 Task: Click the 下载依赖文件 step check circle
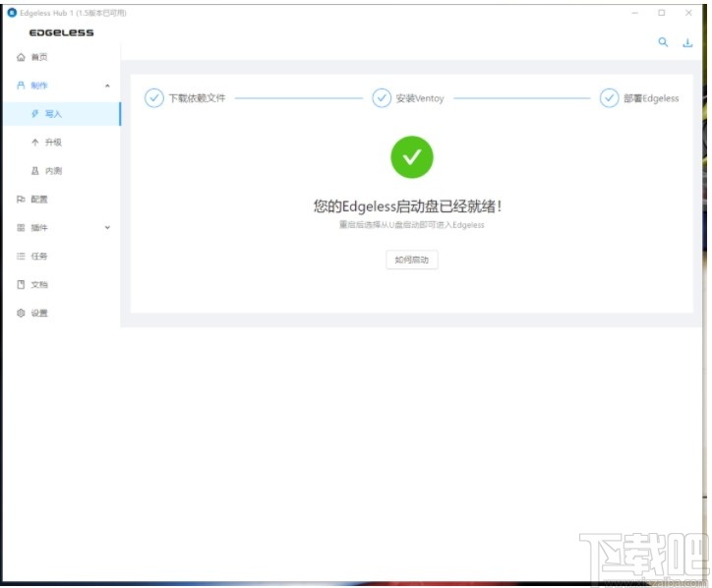154,97
